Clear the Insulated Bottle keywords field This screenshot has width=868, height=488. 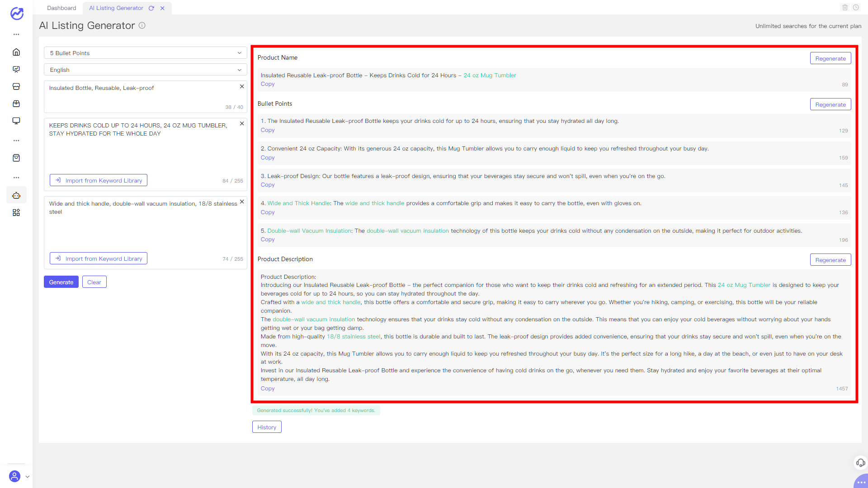pyautogui.click(x=242, y=86)
